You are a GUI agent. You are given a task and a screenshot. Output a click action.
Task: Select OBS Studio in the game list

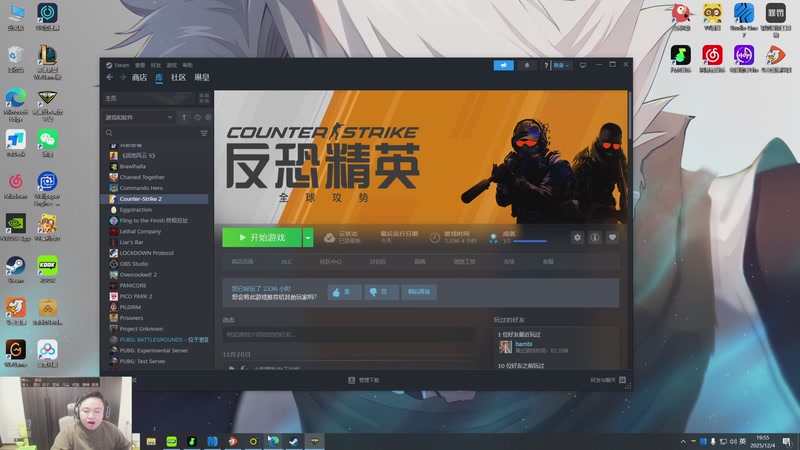[x=134, y=264]
